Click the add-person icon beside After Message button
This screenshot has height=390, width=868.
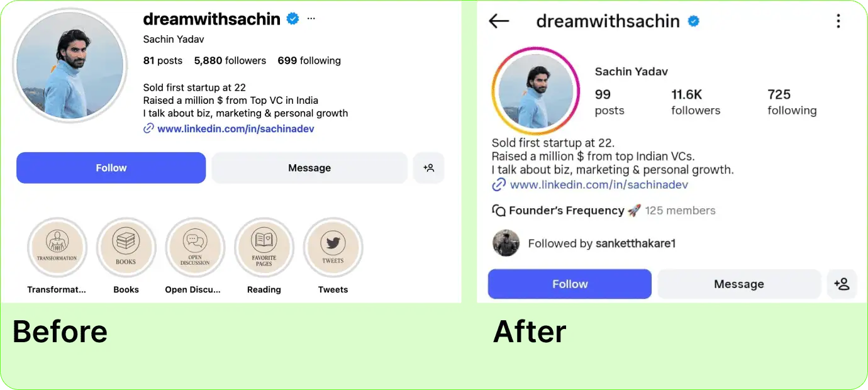[x=842, y=284]
